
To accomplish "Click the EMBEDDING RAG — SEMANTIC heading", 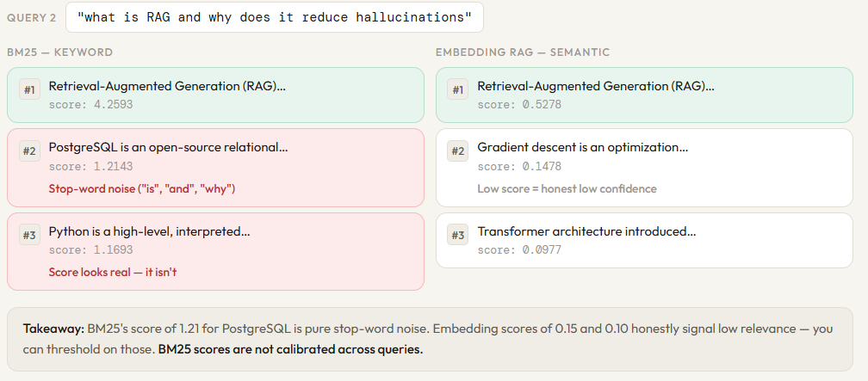I will [x=522, y=52].
